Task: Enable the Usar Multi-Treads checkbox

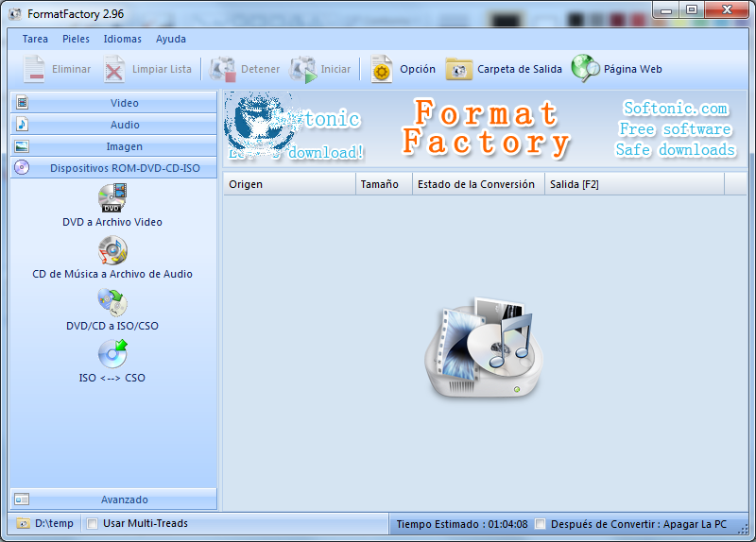Action: point(92,524)
